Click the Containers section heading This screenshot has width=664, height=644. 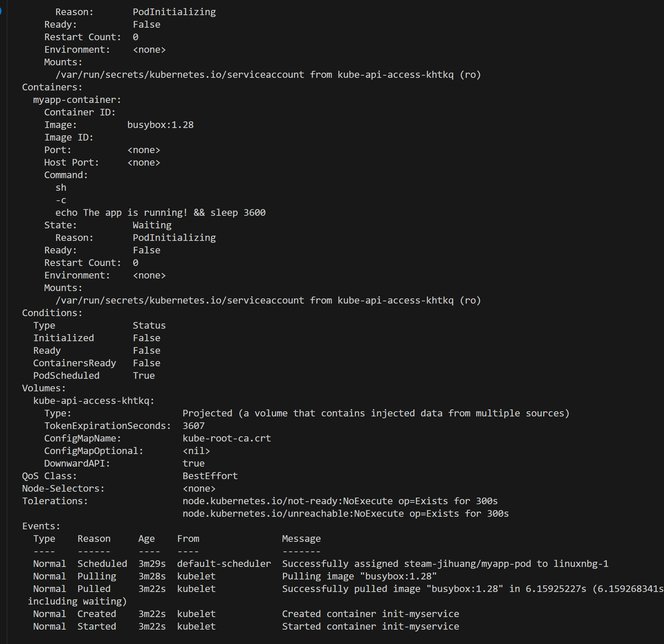coord(52,87)
